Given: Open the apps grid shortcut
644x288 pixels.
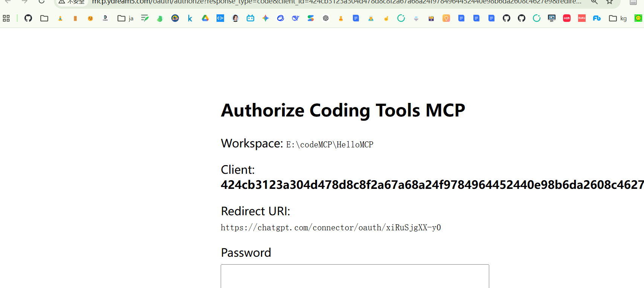Looking at the screenshot, I should pyautogui.click(x=6, y=18).
